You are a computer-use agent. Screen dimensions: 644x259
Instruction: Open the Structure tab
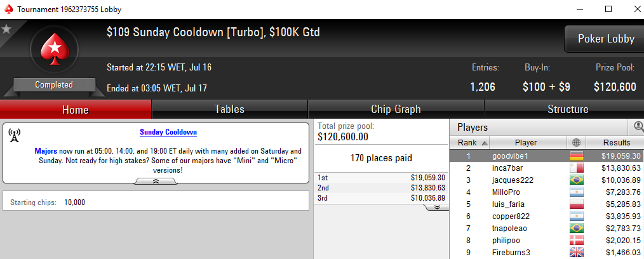click(x=568, y=109)
